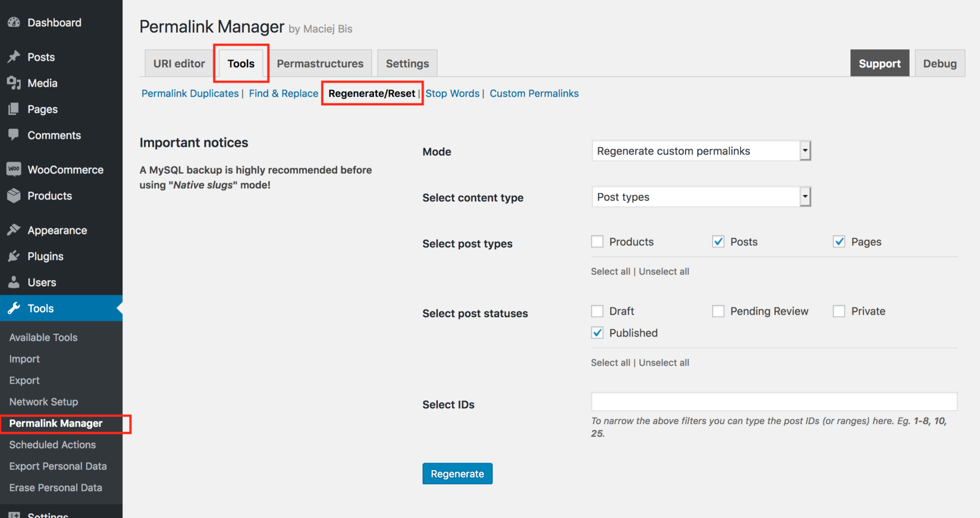Viewport: 980px width, 518px height.
Task: Open Appearance using the brush icon
Action: click(14, 230)
